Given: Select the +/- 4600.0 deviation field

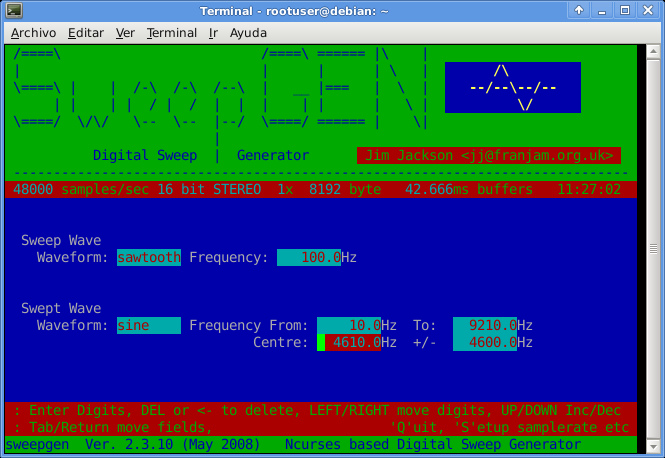Looking at the screenshot, I should pyautogui.click(x=485, y=342).
